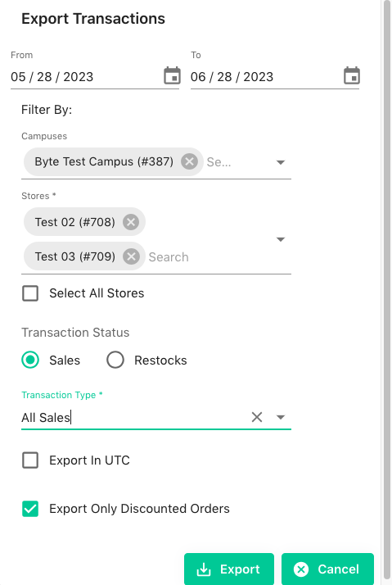Screen dimensions: 392x585
Task: Select the Sales radio button
Action: pyautogui.click(x=30, y=360)
